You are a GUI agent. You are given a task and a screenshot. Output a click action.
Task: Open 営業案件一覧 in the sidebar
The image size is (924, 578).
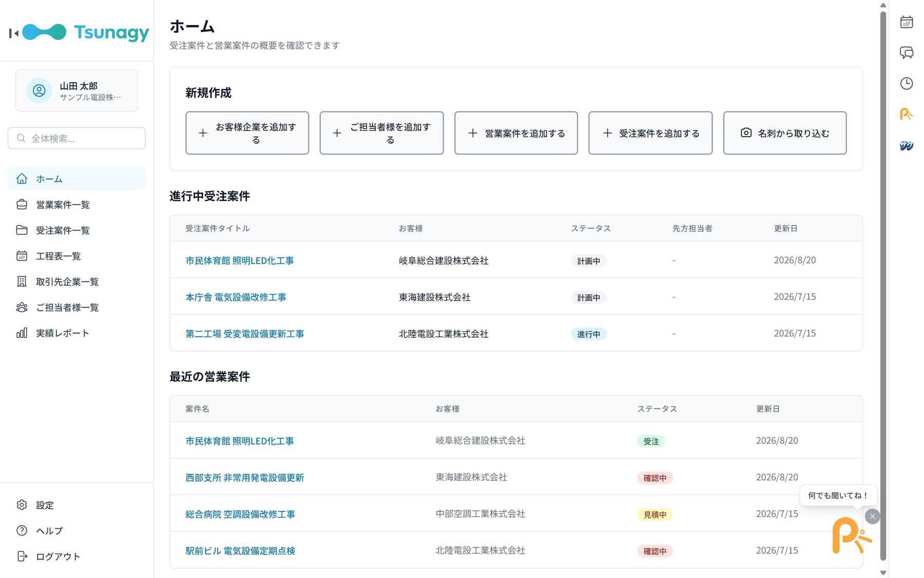coord(76,204)
